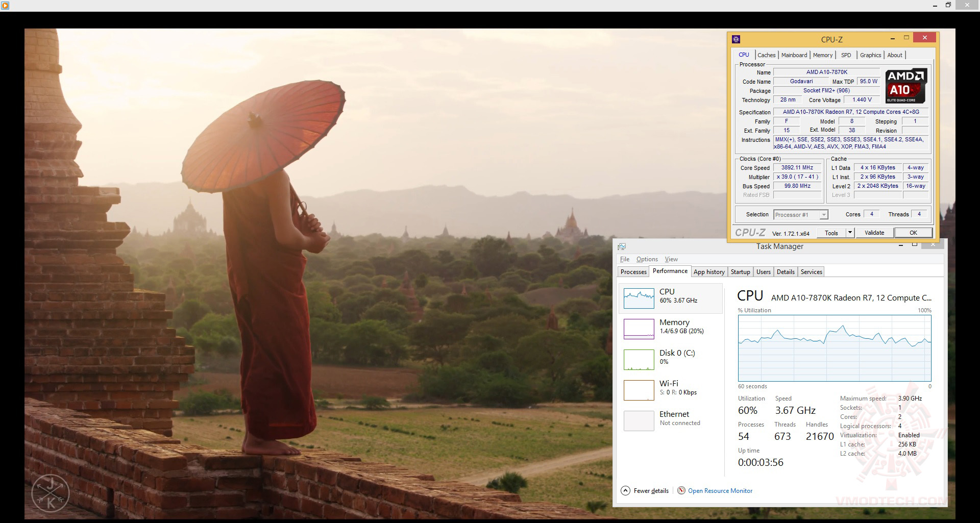This screenshot has height=523, width=980.
Task: Click the CPU utilization graph in Task Manager
Action: (835, 348)
